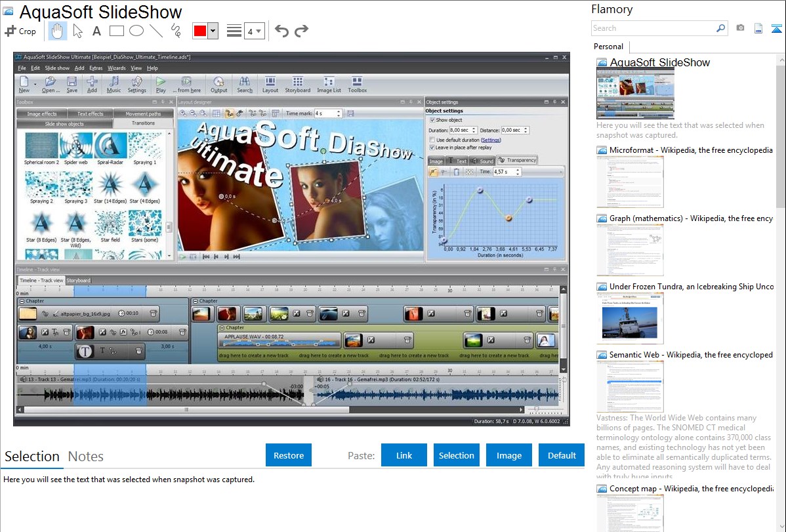The width and height of the screenshot is (786, 532).
Task: Select the arrow pointer tool
Action: (x=77, y=31)
